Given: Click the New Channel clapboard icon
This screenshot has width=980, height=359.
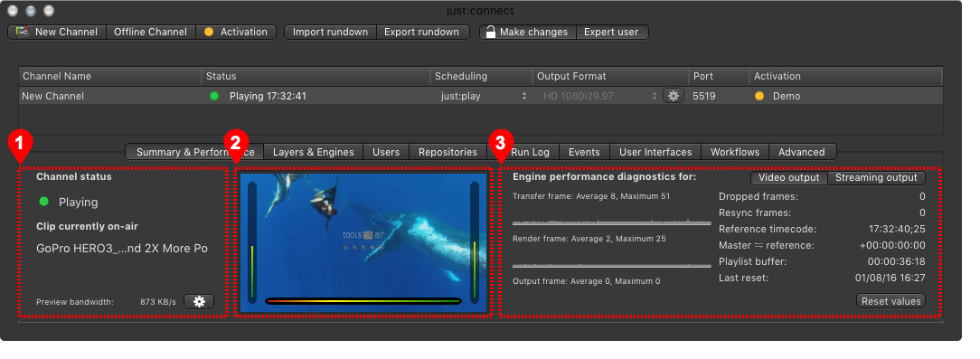Looking at the screenshot, I should [x=23, y=32].
